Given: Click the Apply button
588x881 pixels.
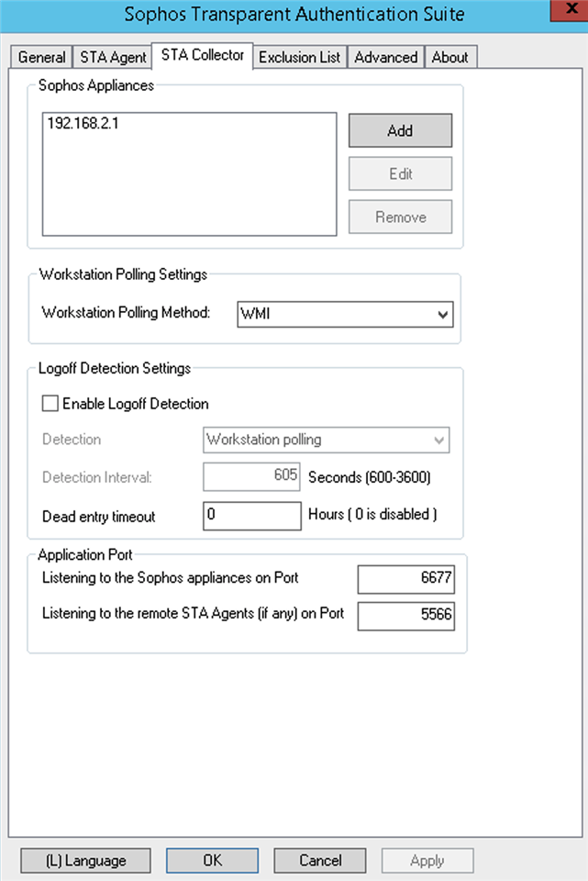Looking at the screenshot, I should 427,861.
